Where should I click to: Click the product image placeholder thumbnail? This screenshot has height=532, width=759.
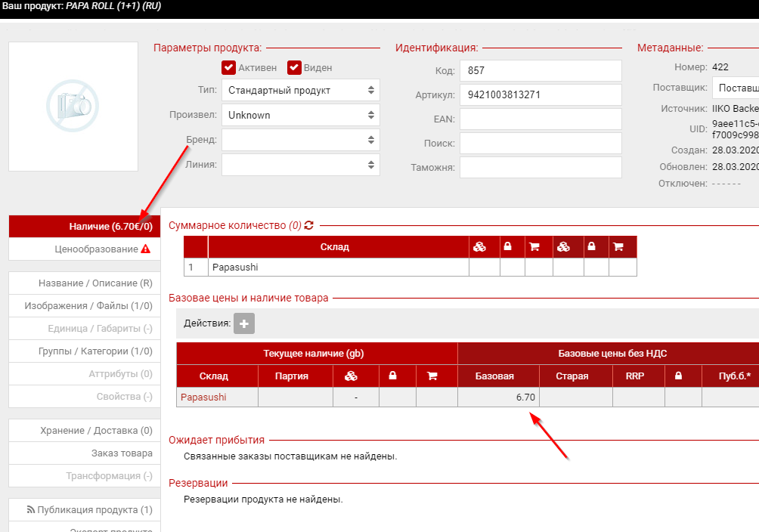click(73, 107)
